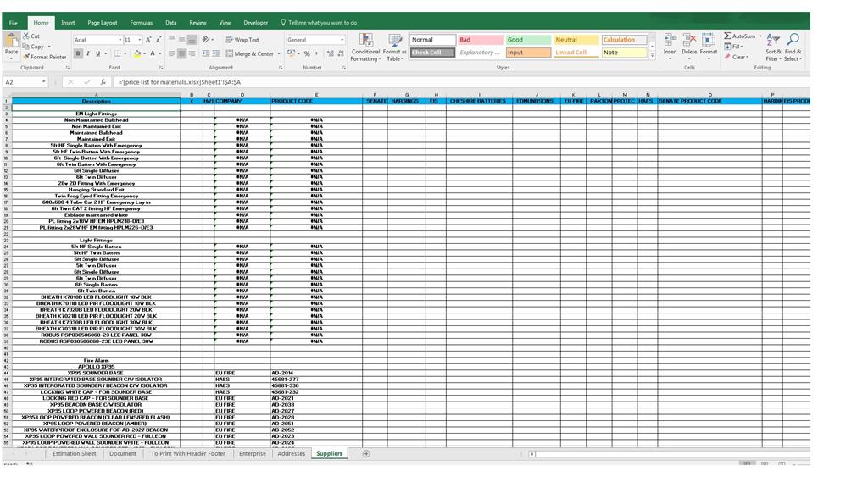Expand the cell styles gallery
This screenshot has height=488, width=868.
[652, 56]
